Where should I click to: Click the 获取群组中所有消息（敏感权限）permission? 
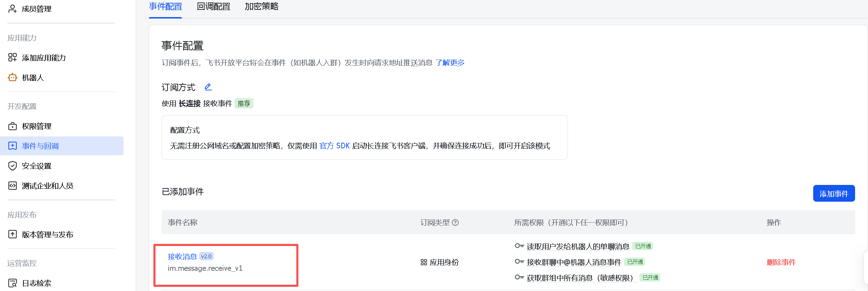[x=582, y=278]
